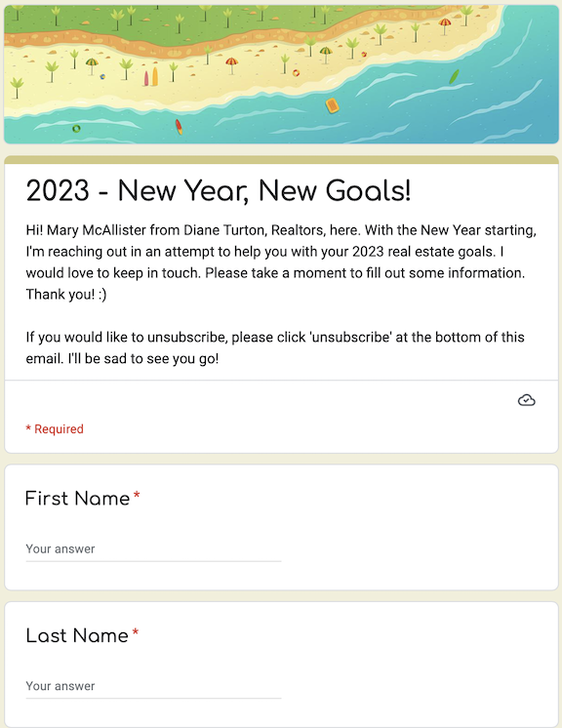Image resolution: width=562 pixels, height=728 pixels.
Task: Click the red asterisk beside First Name
Action: pos(137,496)
